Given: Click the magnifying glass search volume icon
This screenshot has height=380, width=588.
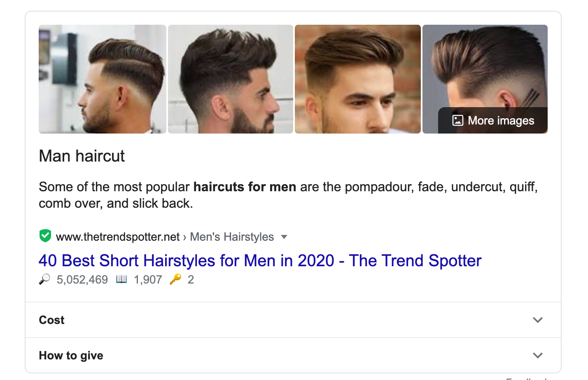Looking at the screenshot, I should [44, 279].
